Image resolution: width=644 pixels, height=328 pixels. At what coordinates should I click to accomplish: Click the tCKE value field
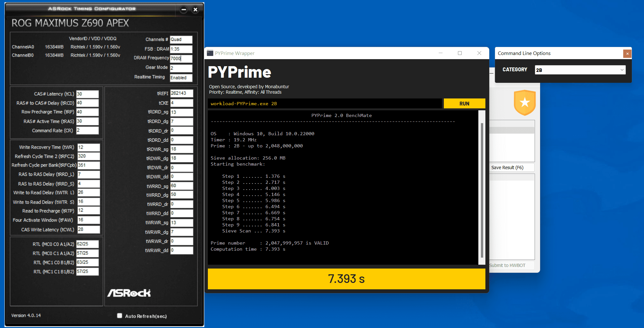click(x=182, y=103)
